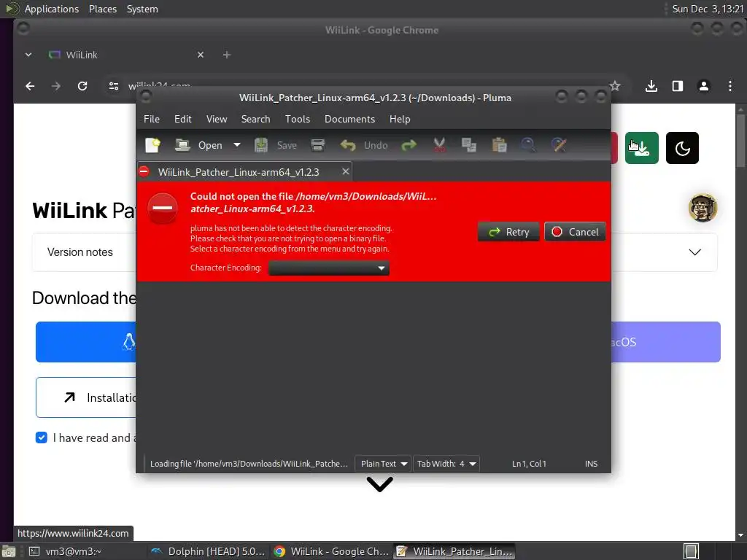Open the Character Encoding dropdown

point(329,268)
